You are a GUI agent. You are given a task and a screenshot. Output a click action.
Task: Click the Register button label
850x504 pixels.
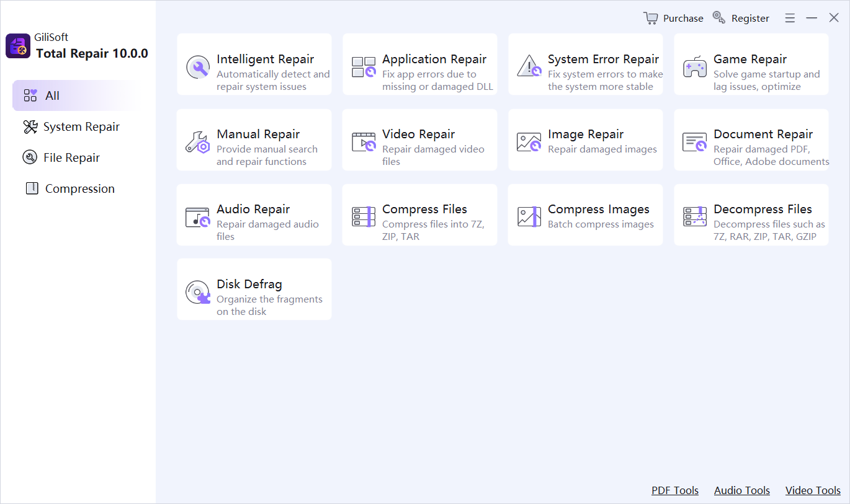coord(750,18)
